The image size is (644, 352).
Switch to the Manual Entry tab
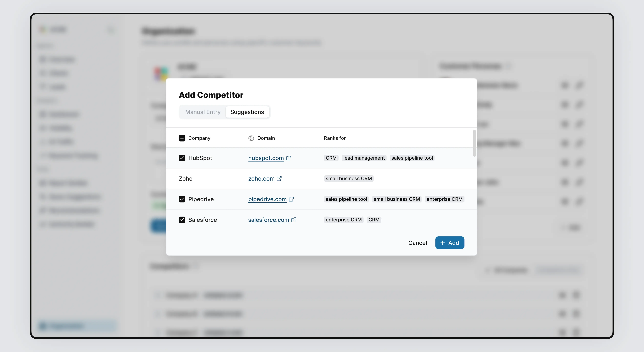(x=203, y=112)
